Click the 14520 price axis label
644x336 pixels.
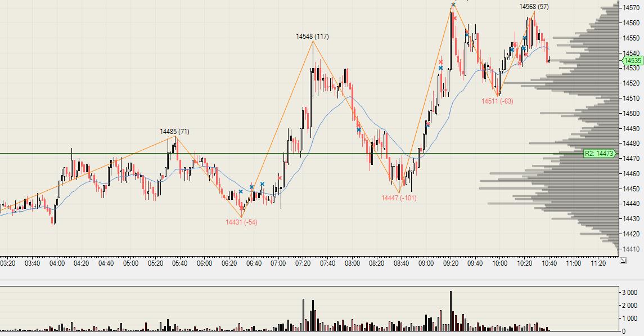(x=632, y=83)
